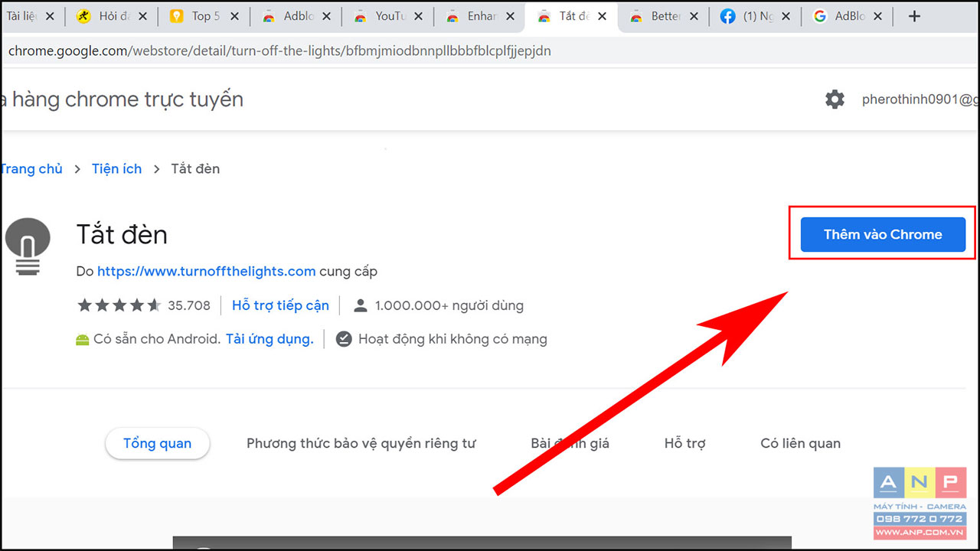Click the Có sẵn cho Android text
This screenshot has height=551, width=980.
[x=157, y=339]
